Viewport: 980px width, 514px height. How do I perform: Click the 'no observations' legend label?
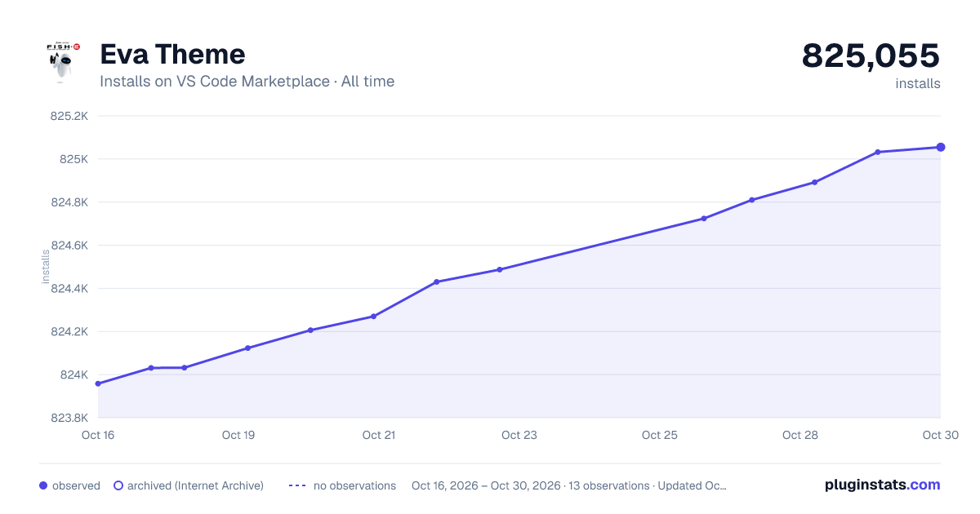pos(354,485)
